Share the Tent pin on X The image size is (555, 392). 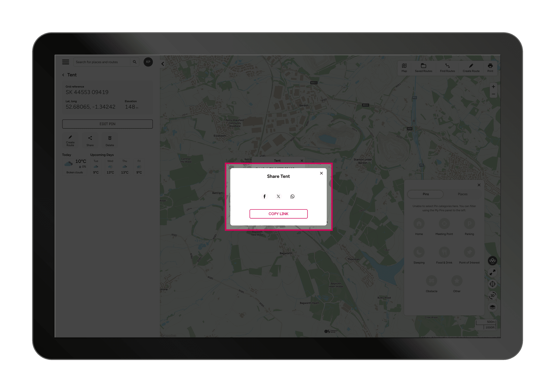coord(278,196)
